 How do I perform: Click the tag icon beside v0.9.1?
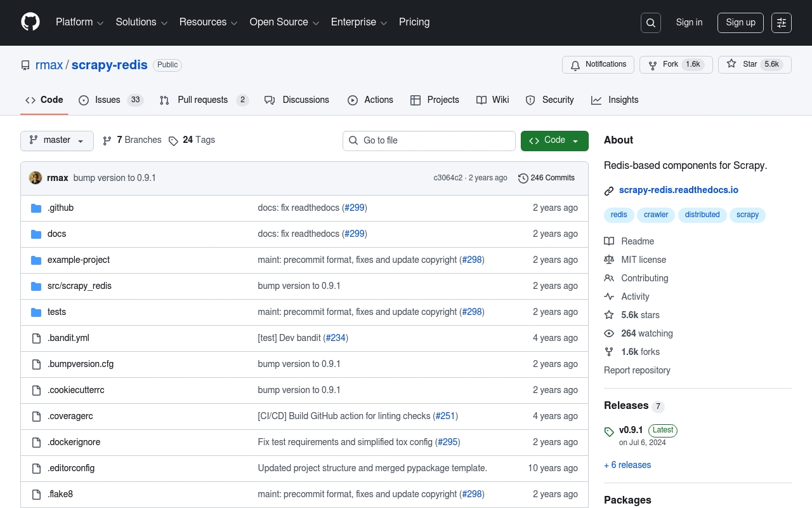(609, 432)
